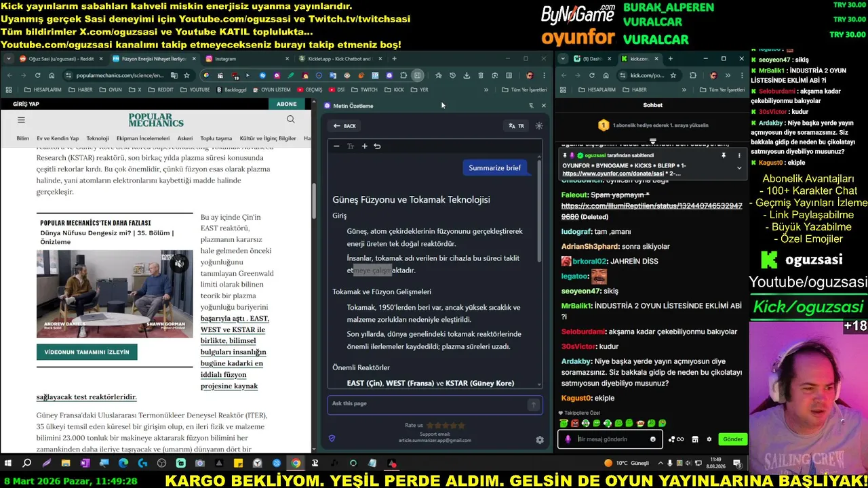This screenshot has width=868, height=488.
Task: Click the 'Bir mesaj gönderin' chat input
Action: click(610, 439)
